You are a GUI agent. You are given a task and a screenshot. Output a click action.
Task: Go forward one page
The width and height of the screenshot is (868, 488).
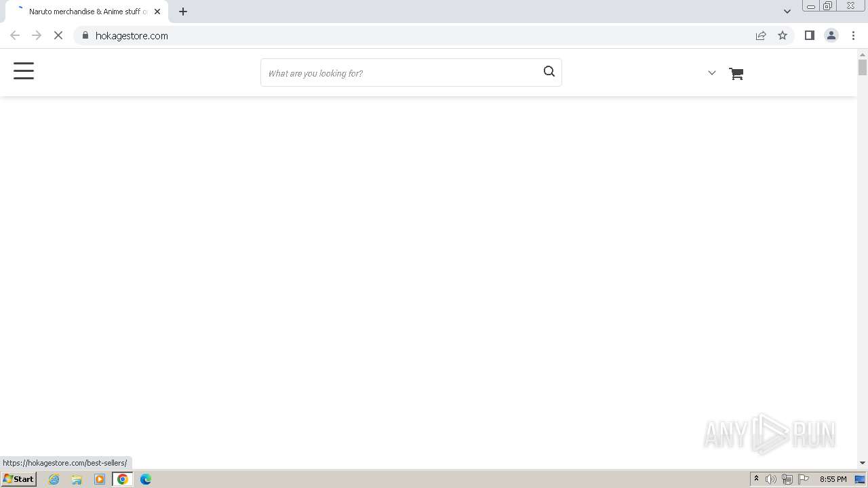pyautogui.click(x=37, y=35)
